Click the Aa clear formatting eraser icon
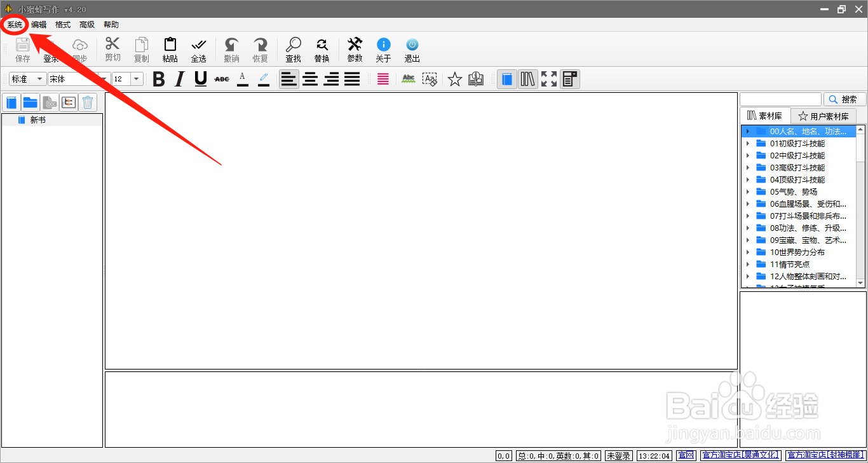This screenshot has width=868, height=463. point(430,79)
